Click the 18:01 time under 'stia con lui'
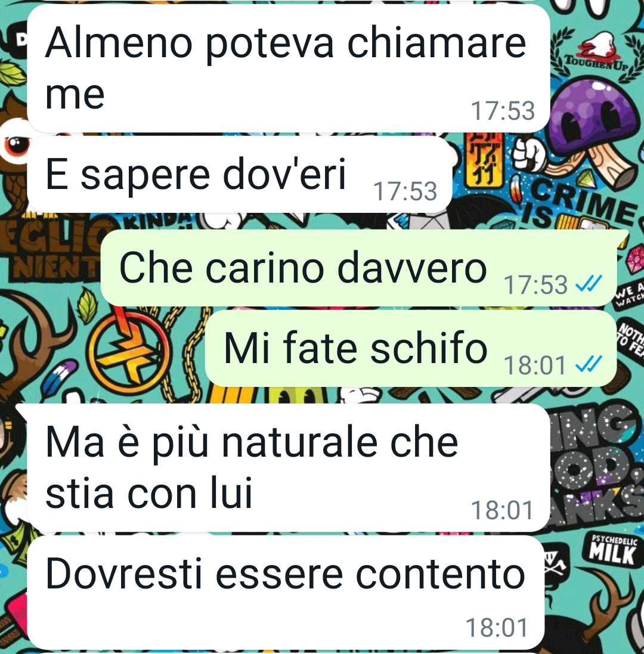Image resolution: width=644 pixels, height=654 pixels. click(x=503, y=510)
